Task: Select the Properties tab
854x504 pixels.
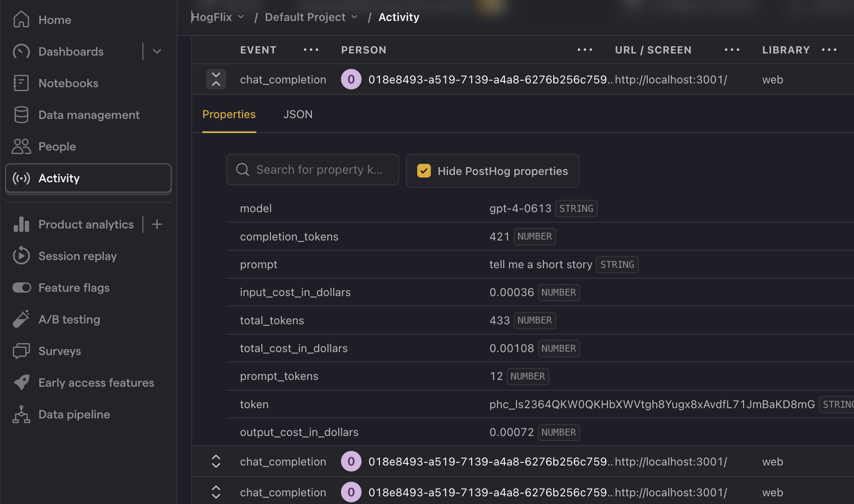Action: click(229, 114)
